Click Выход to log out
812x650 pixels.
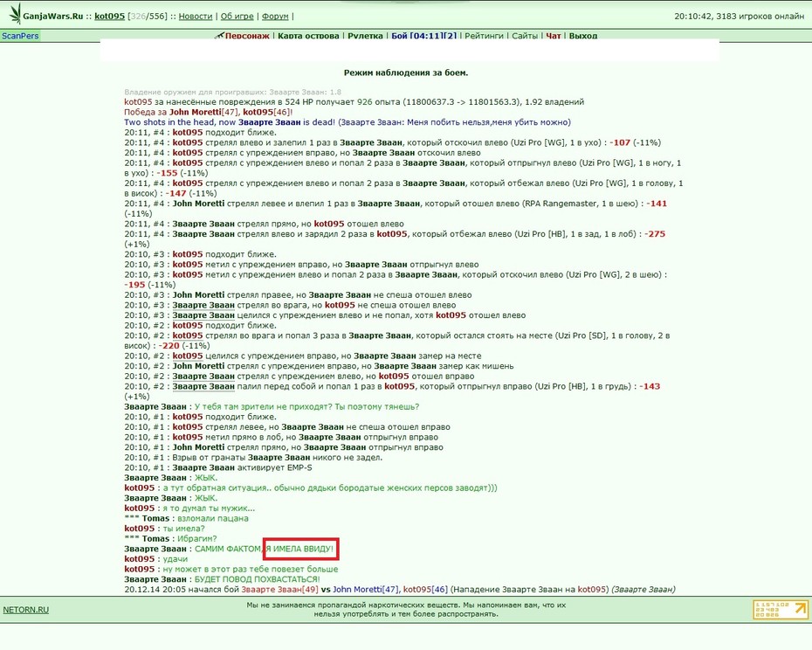tap(583, 36)
